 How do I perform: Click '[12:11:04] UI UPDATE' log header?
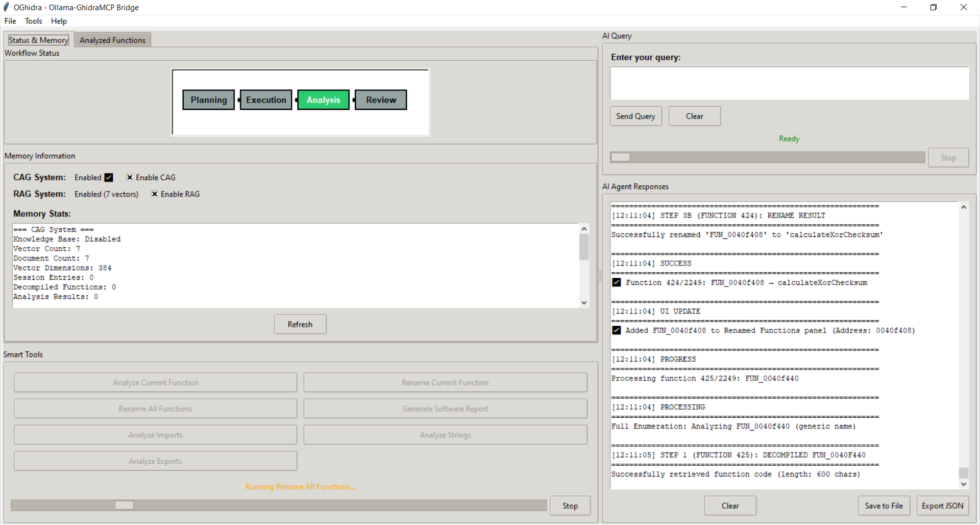point(656,312)
